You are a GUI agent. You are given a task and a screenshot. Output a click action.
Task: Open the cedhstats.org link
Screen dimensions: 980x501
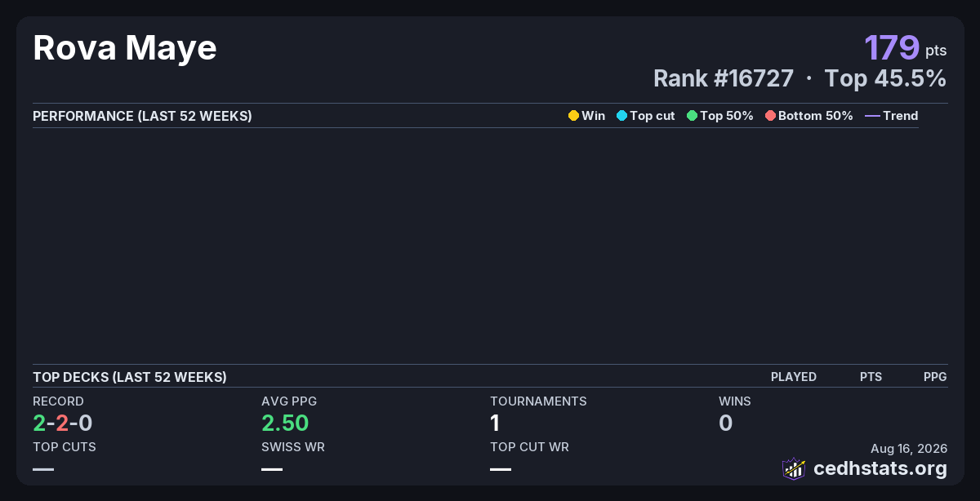[880, 468]
